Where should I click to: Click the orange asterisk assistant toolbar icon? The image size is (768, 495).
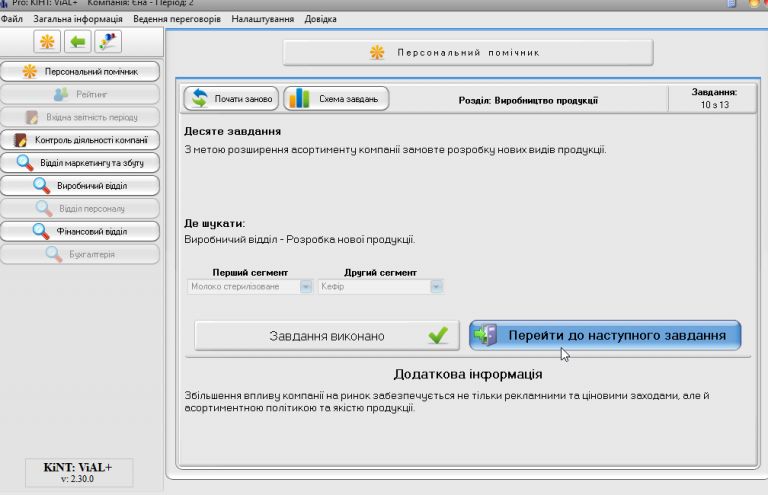(x=47, y=42)
